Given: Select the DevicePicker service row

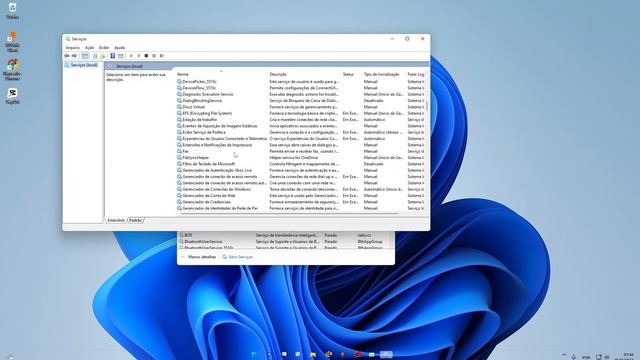Looking at the screenshot, I should pos(300,82).
